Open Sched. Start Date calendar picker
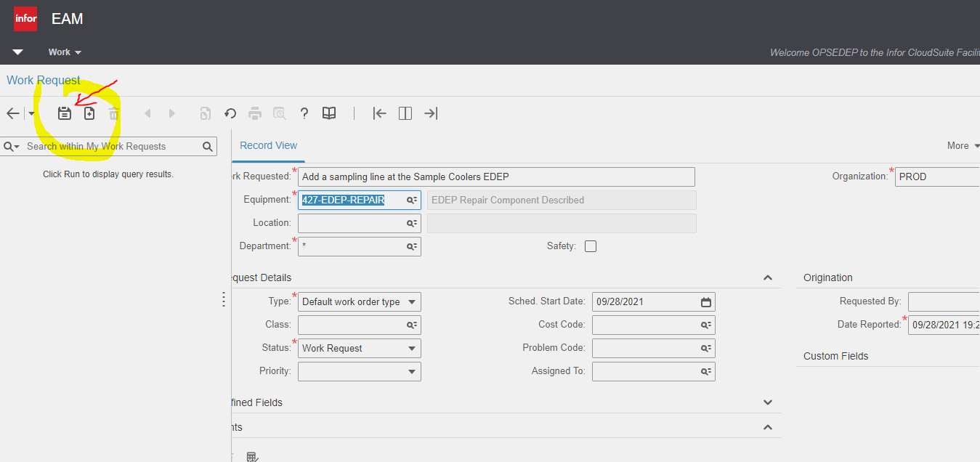This screenshot has width=980, height=462. tap(706, 301)
